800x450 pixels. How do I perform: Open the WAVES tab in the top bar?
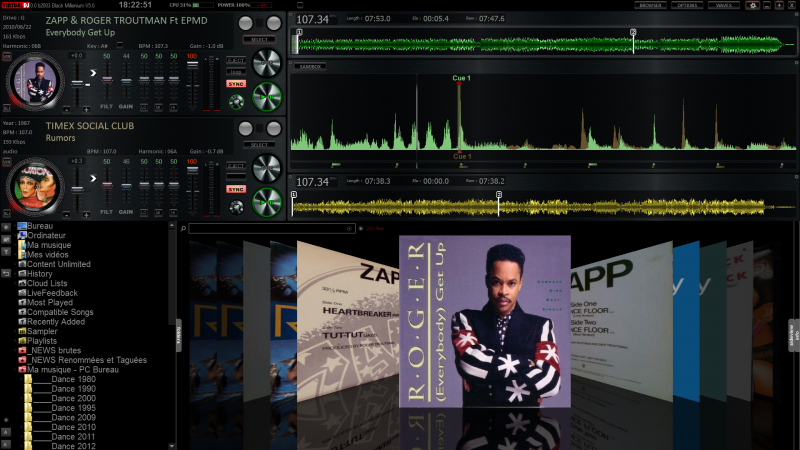724,5
